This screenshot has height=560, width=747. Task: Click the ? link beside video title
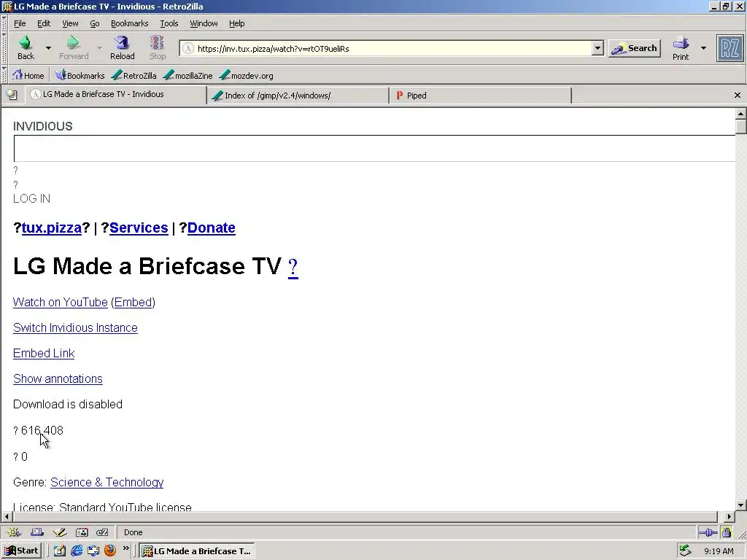[293, 267]
